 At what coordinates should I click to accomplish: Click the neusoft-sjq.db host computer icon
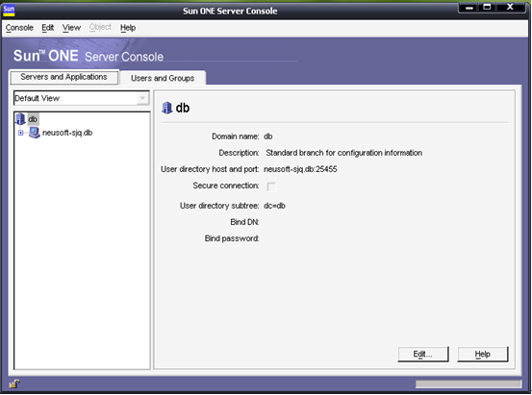[x=34, y=133]
